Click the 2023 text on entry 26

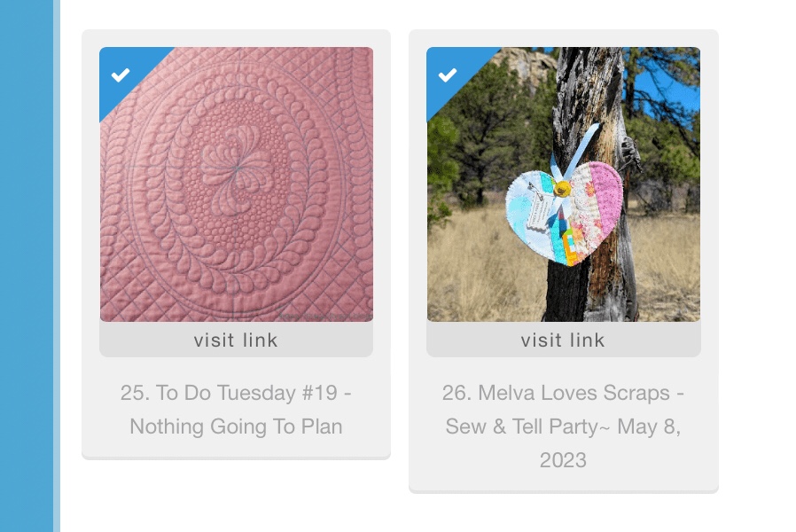click(563, 460)
